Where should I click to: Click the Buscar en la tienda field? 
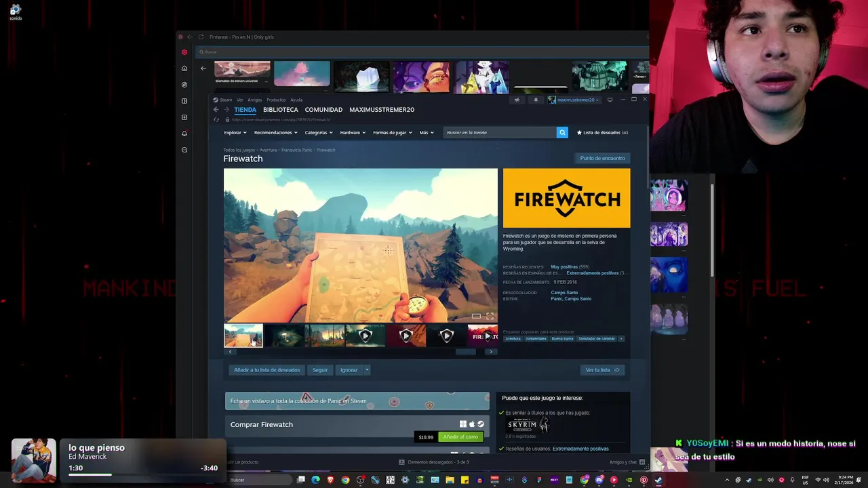tap(500, 133)
